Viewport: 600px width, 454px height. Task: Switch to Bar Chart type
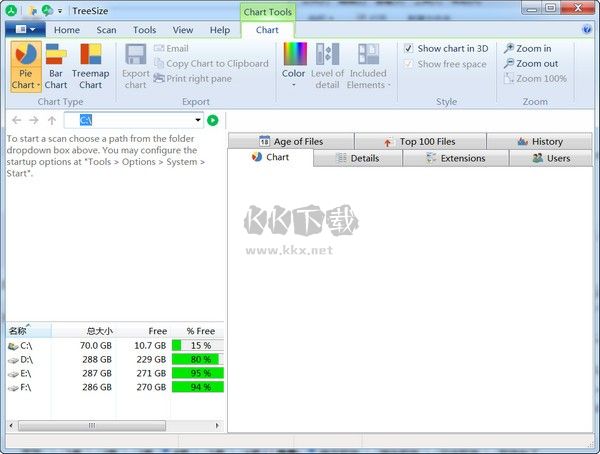pos(56,67)
